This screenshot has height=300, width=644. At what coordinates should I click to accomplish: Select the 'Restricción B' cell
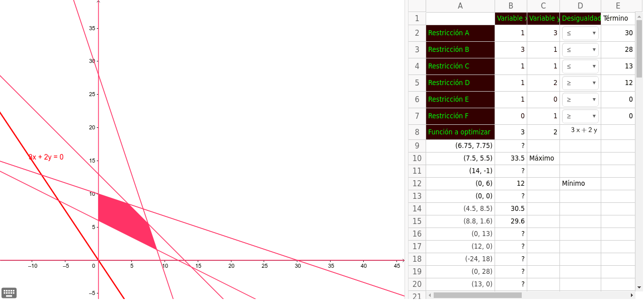click(x=460, y=50)
